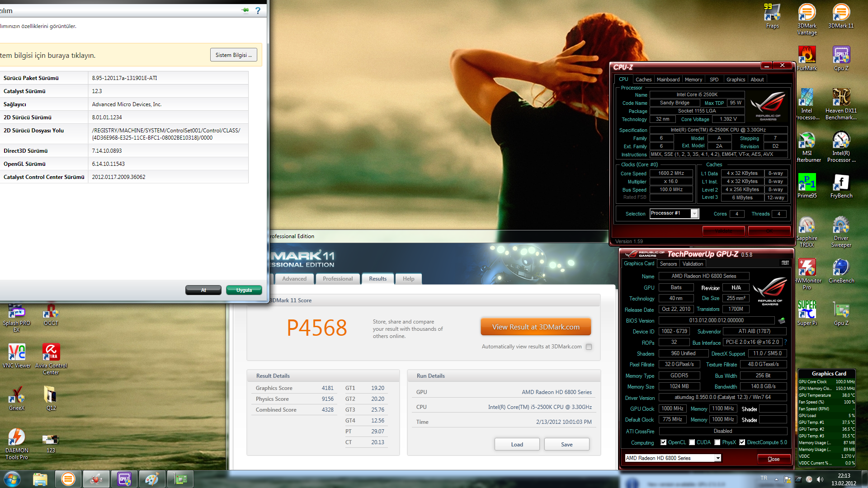Screen dimensions: 868x488
Task: Click the GPU-Z BIOS save chip icon
Action: coord(781,321)
